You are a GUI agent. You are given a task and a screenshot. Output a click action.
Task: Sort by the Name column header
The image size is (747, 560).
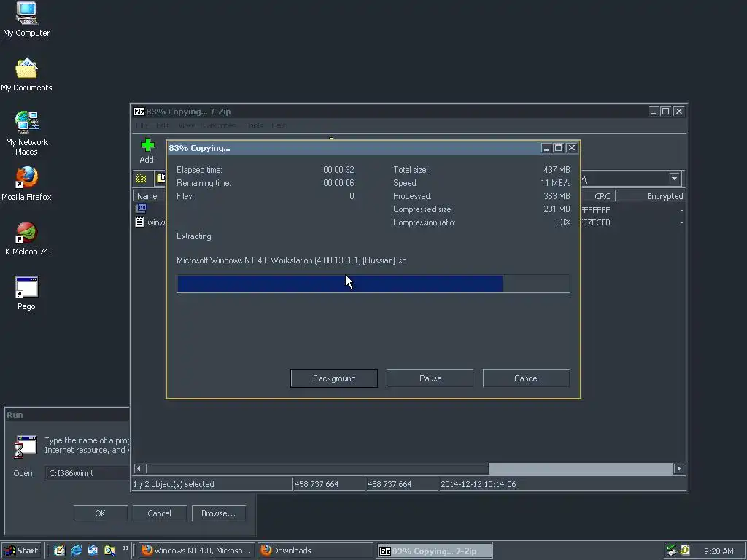tap(149, 196)
